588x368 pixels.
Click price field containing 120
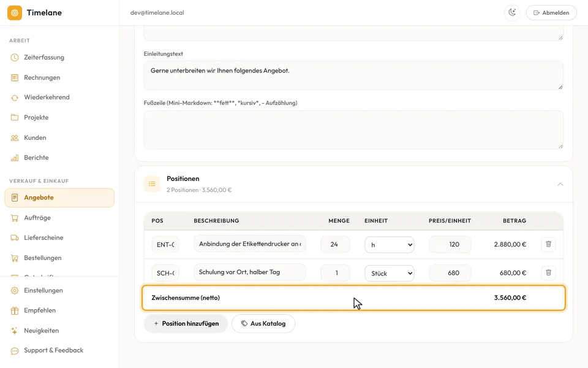tap(450, 245)
